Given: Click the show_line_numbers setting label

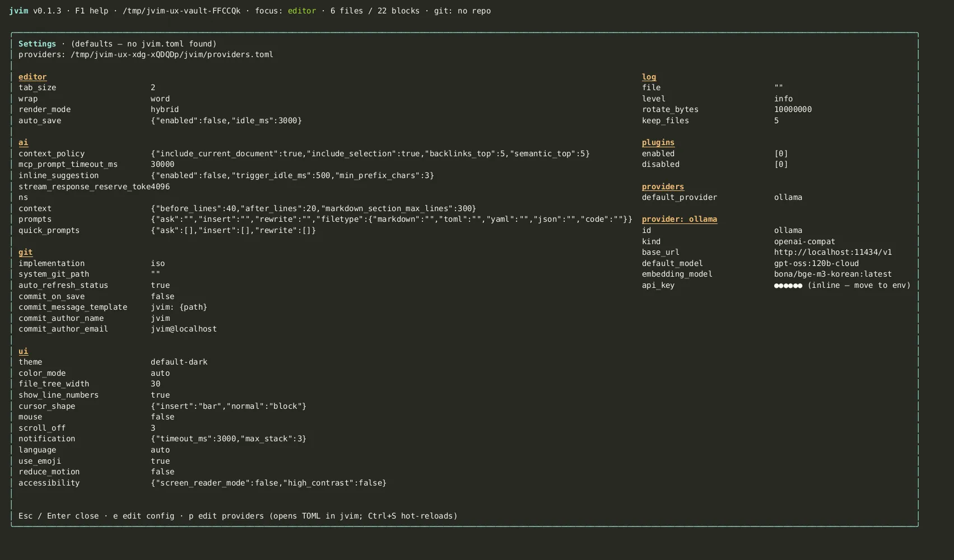Looking at the screenshot, I should click(x=58, y=395).
